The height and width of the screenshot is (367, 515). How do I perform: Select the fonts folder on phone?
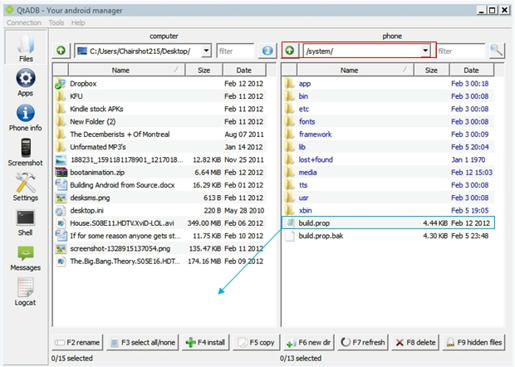coord(388,122)
